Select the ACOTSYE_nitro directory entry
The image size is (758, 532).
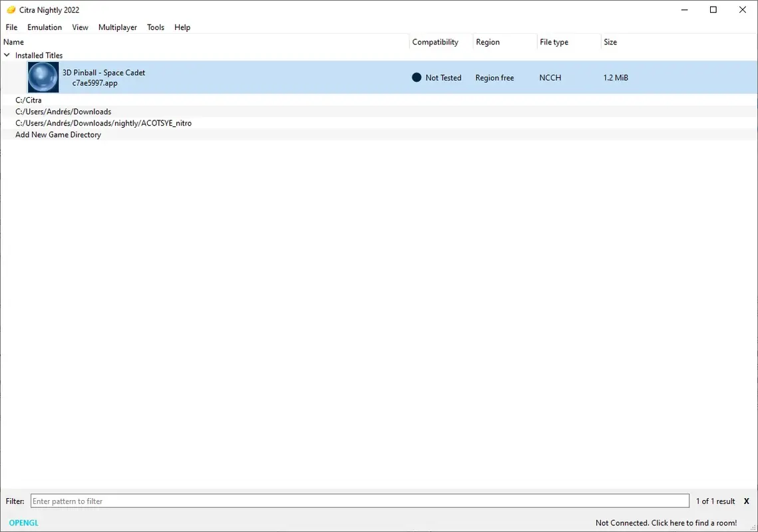(103, 123)
